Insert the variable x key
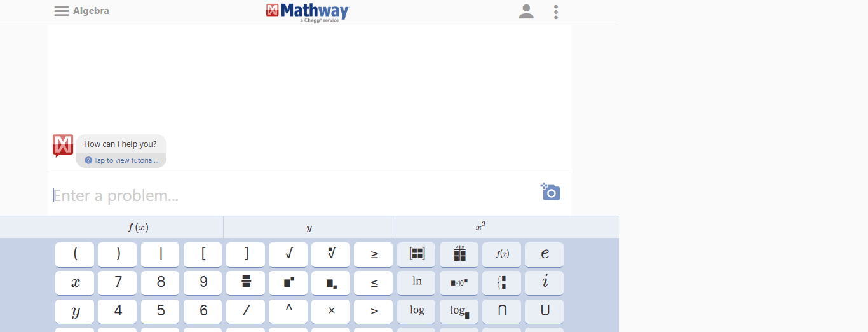This screenshot has height=332, width=868. click(75, 283)
